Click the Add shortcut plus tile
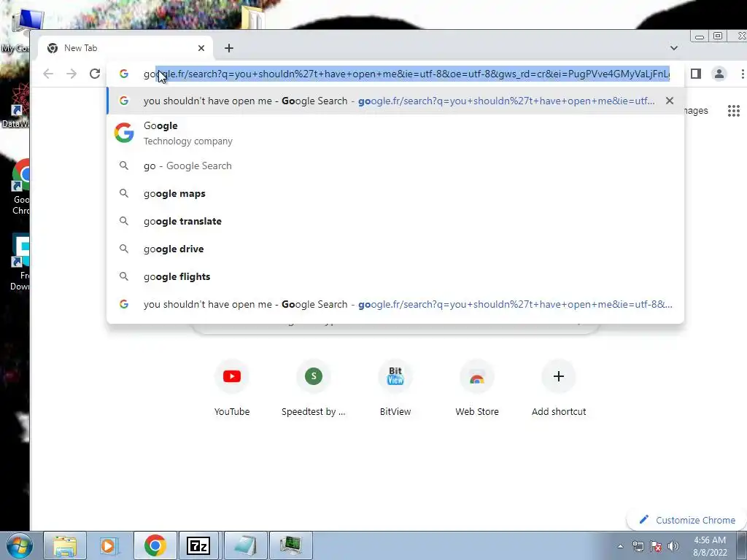 coord(559,389)
